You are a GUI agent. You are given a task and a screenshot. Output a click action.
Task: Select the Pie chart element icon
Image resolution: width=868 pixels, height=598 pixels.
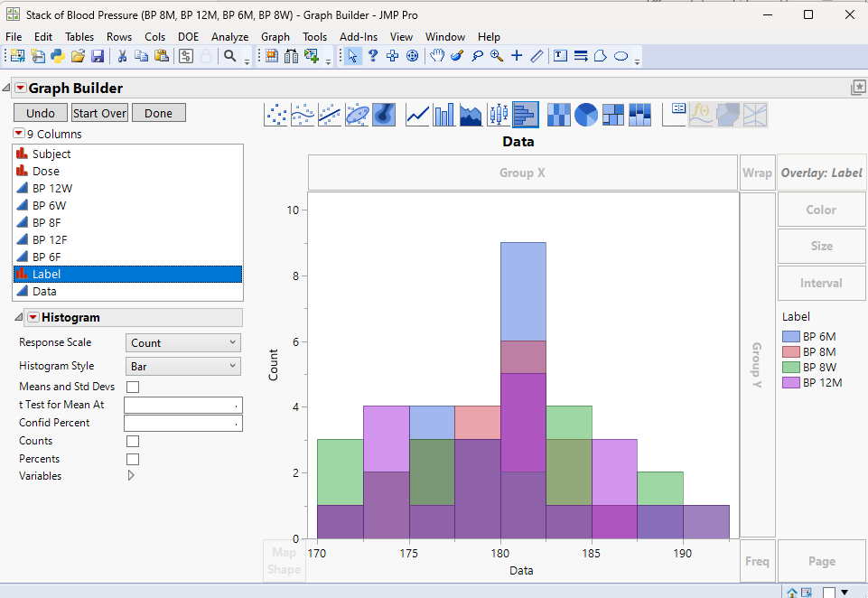585,115
